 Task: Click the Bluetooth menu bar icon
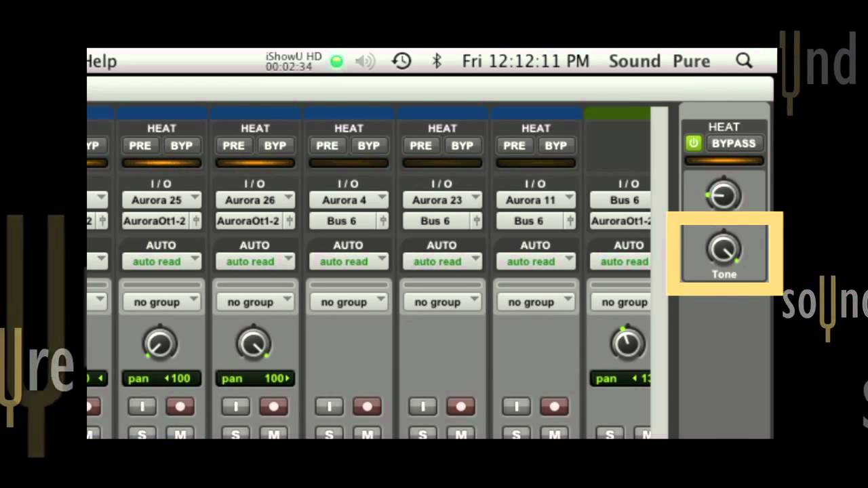437,61
